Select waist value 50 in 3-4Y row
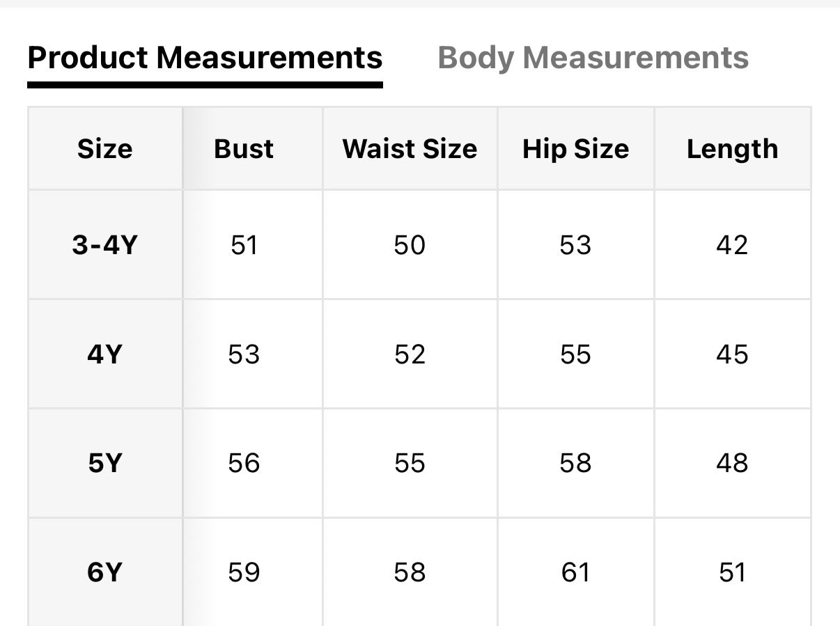840x626 pixels. pos(410,245)
